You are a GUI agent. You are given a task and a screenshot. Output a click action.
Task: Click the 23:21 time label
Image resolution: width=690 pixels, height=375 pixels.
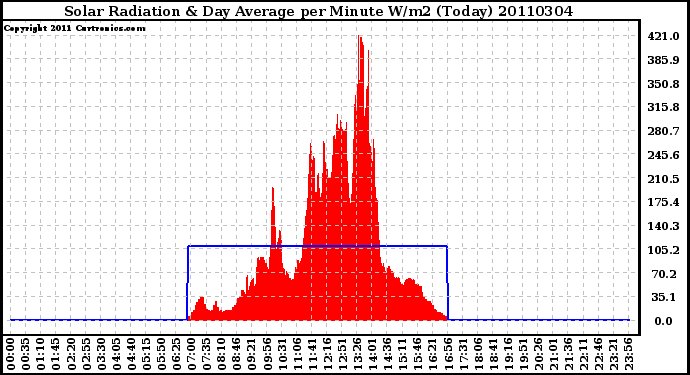click(x=613, y=354)
